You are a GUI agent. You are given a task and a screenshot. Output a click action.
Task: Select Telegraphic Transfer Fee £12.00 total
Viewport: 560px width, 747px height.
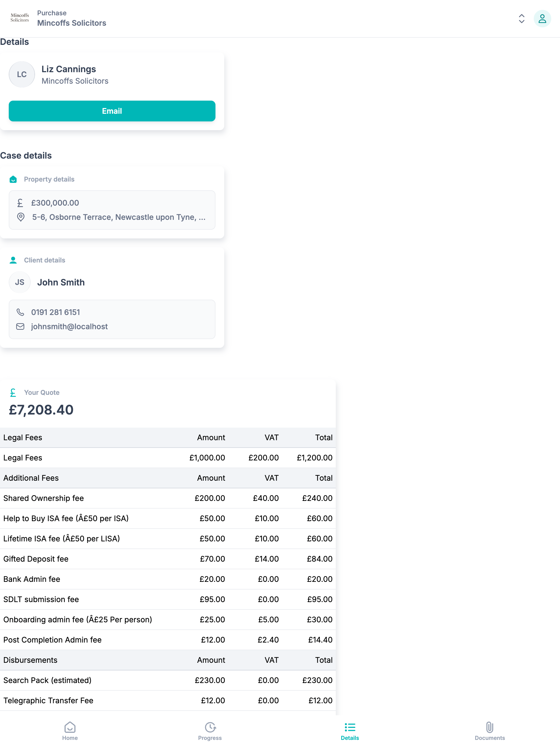[320, 701]
